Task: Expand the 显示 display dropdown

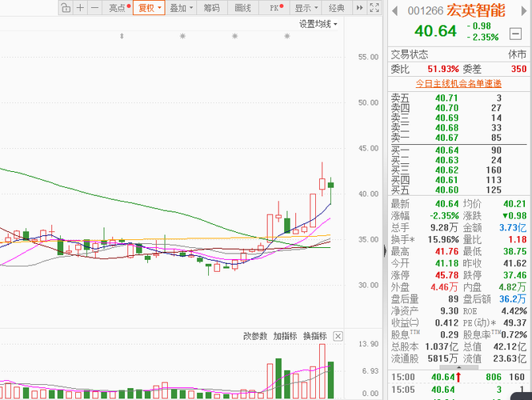Action: coord(306,7)
